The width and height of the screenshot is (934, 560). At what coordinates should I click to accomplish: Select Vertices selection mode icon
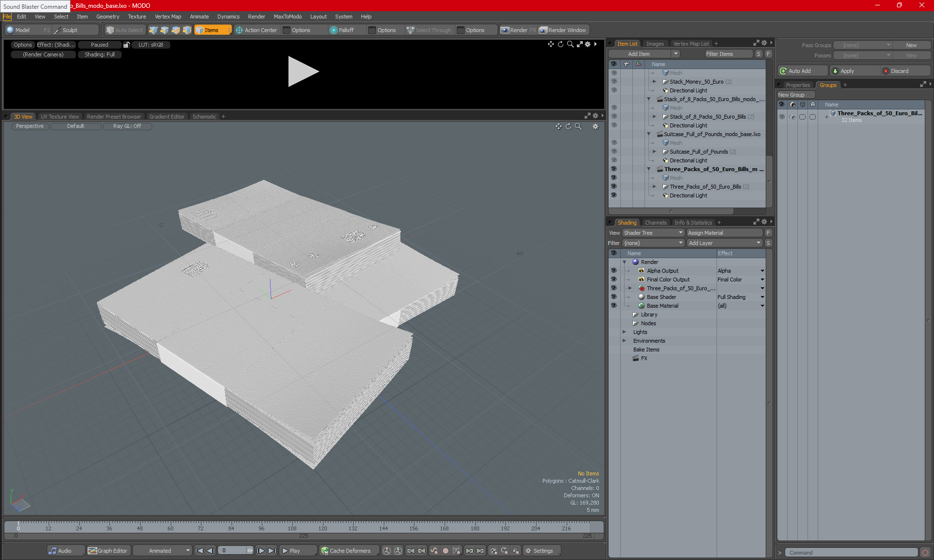(153, 30)
